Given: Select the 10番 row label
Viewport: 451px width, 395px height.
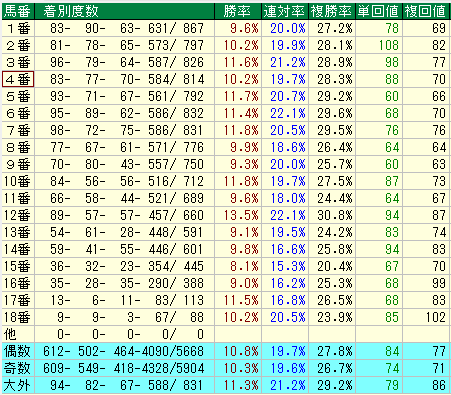Looking at the screenshot, I should [18, 181].
